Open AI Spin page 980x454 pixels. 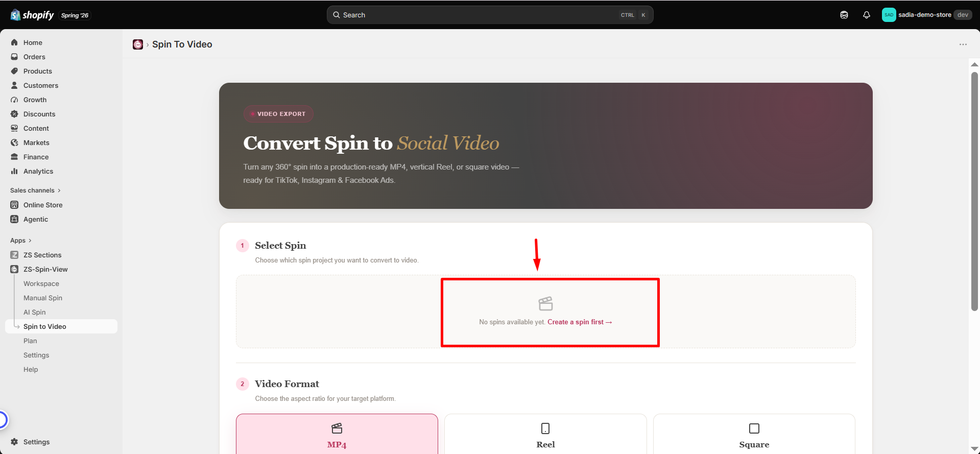(x=35, y=312)
